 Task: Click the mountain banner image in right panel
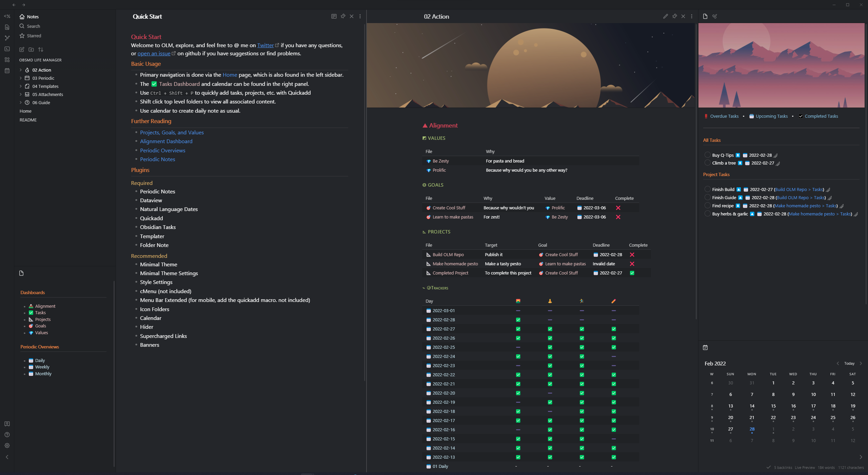click(781, 65)
